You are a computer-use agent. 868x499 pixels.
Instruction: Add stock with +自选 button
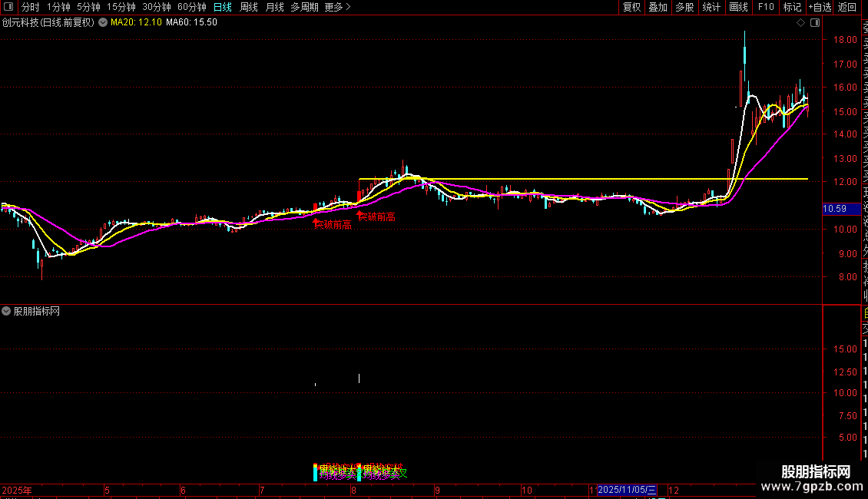[820, 7]
